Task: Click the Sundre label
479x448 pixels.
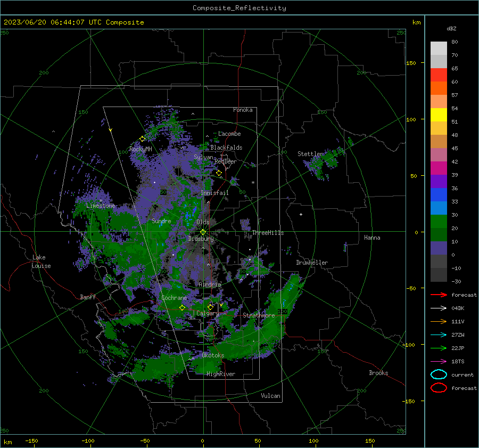Action: pyautogui.click(x=161, y=221)
